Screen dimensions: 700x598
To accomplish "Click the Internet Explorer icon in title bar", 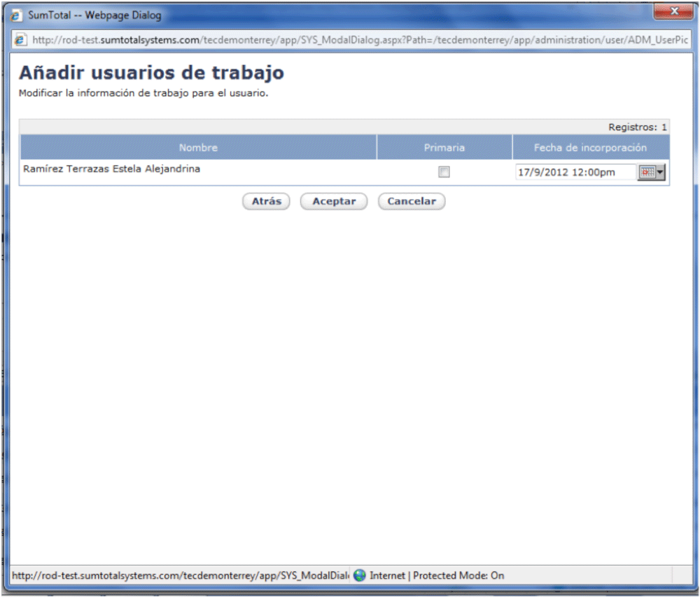I will tap(15, 15).
